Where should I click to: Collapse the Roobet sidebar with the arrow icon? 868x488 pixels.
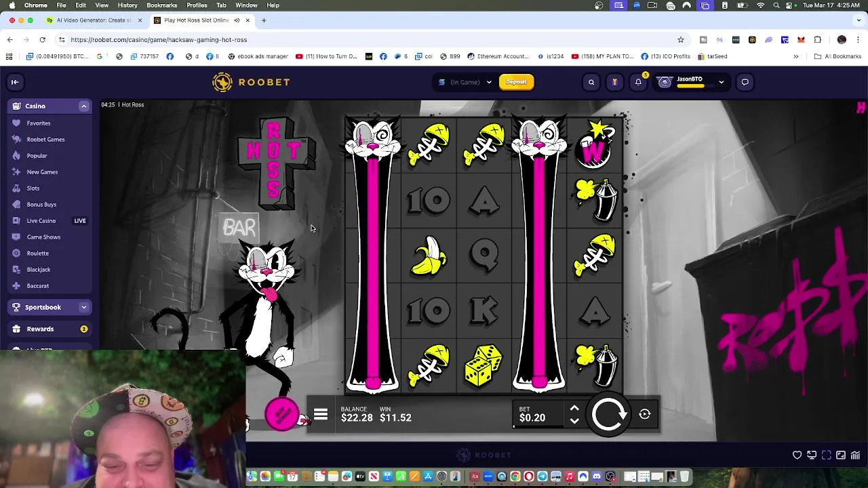click(x=14, y=82)
